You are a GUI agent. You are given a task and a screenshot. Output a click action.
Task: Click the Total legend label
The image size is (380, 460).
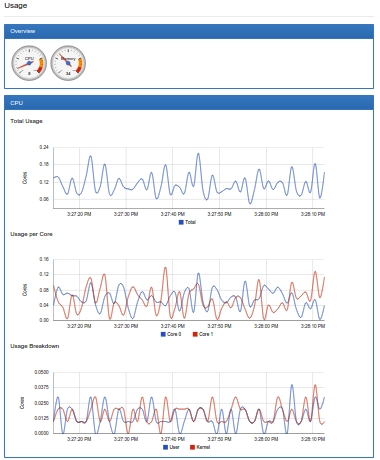click(x=190, y=222)
